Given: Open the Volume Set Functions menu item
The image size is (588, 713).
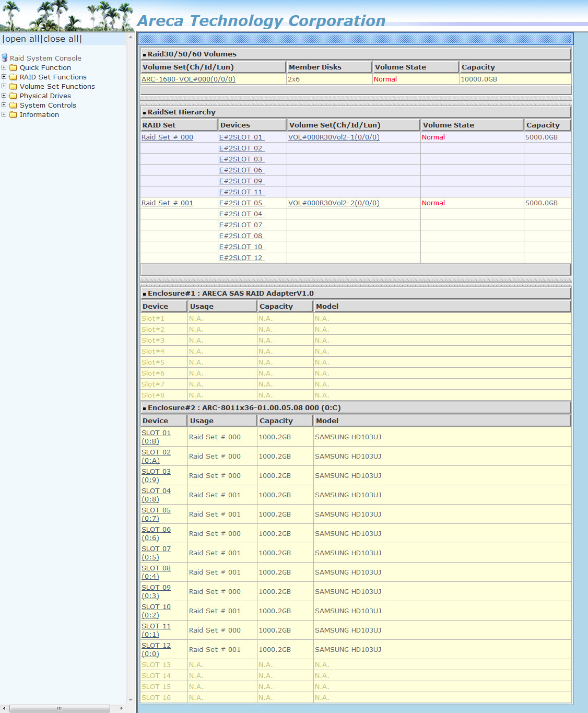Looking at the screenshot, I should (57, 87).
